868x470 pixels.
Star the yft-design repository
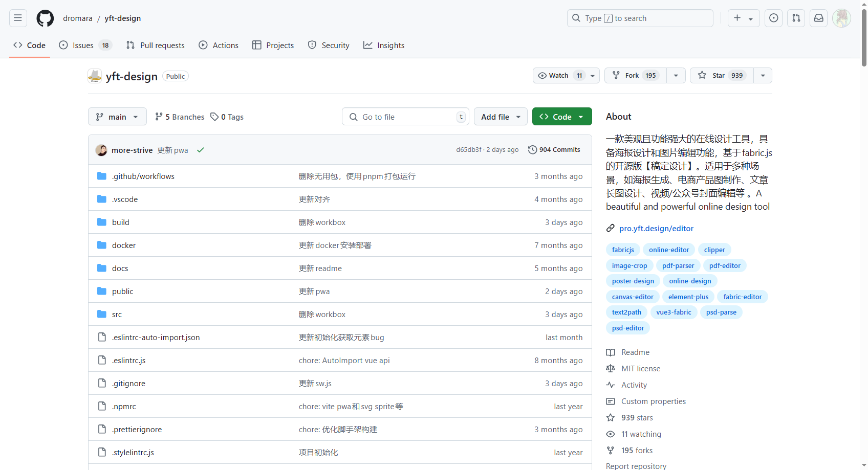722,75
